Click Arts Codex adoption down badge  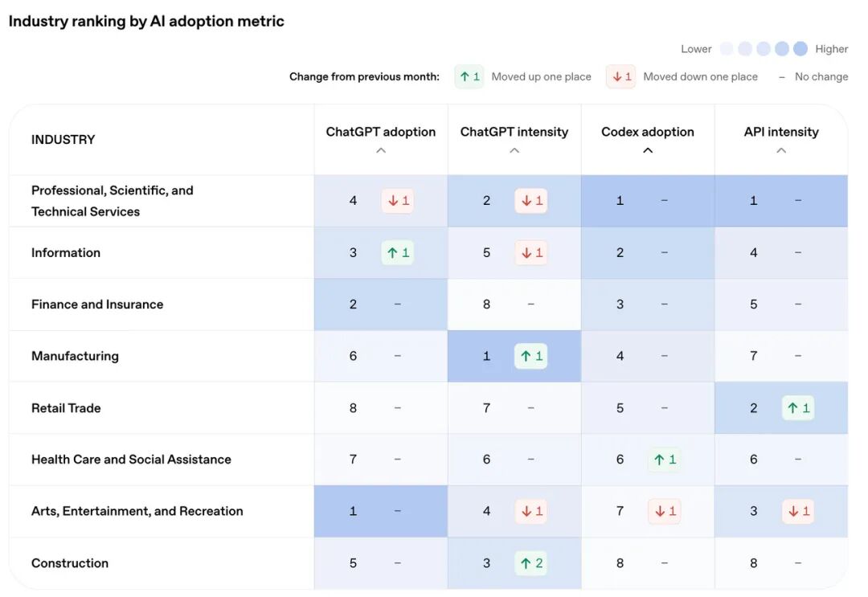tap(665, 511)
